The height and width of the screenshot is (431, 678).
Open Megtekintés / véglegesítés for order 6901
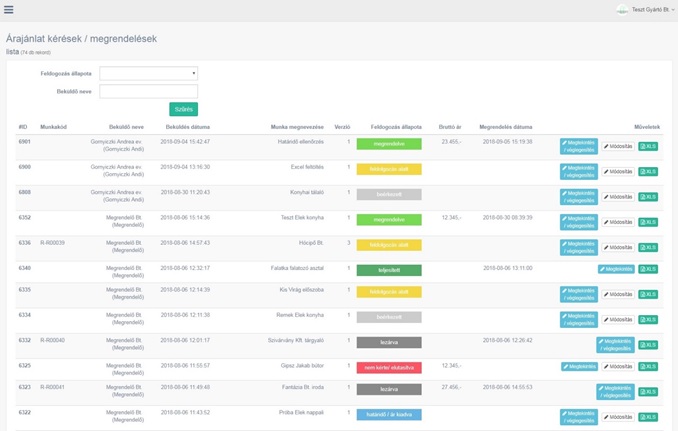pyautogui.click(x=578, y=147)
